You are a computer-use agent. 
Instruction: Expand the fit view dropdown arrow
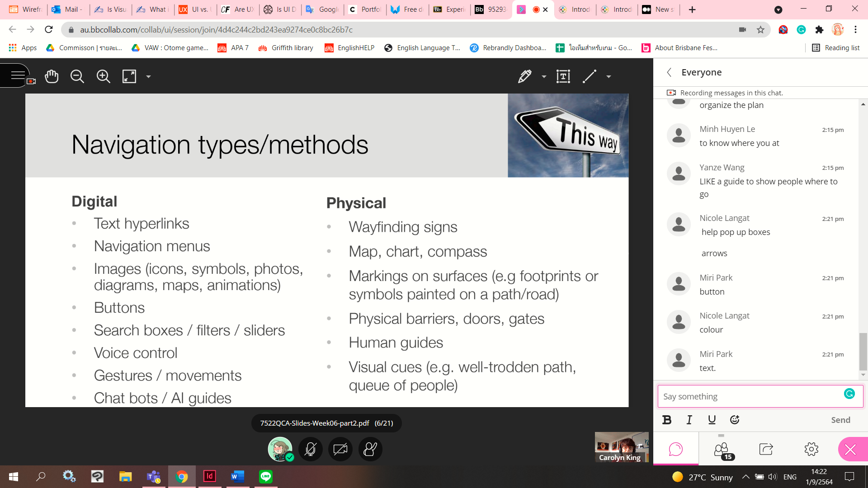[148, 77]
